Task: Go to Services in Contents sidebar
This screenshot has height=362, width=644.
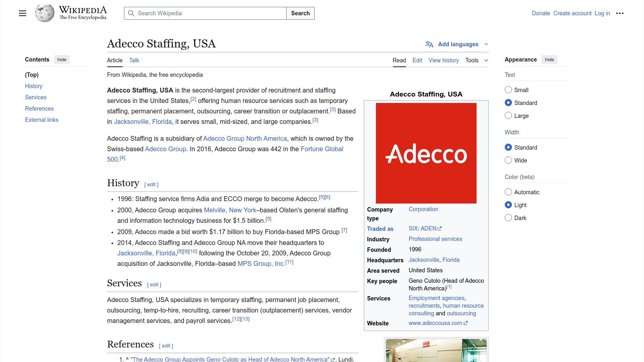Action: (35, 97)
